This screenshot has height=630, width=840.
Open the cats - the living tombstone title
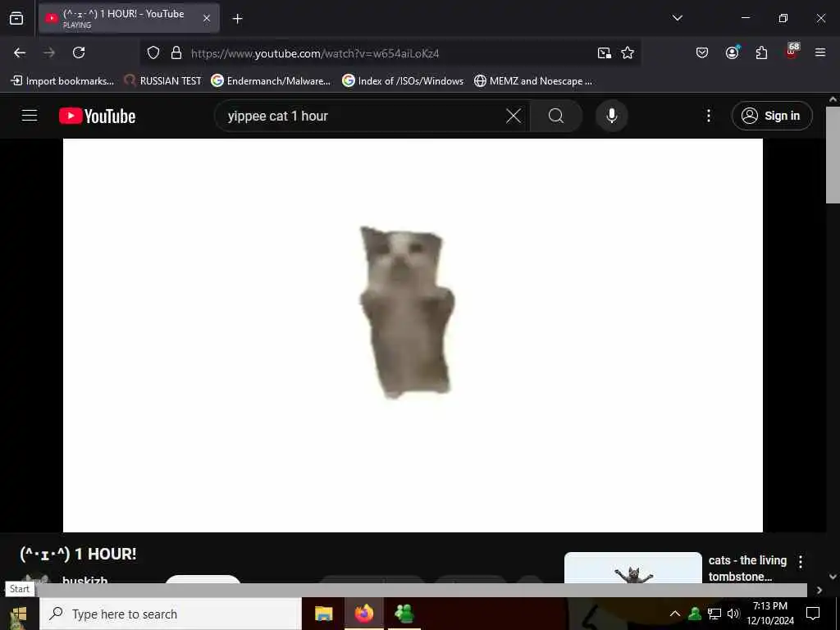[x=748, y=568]
